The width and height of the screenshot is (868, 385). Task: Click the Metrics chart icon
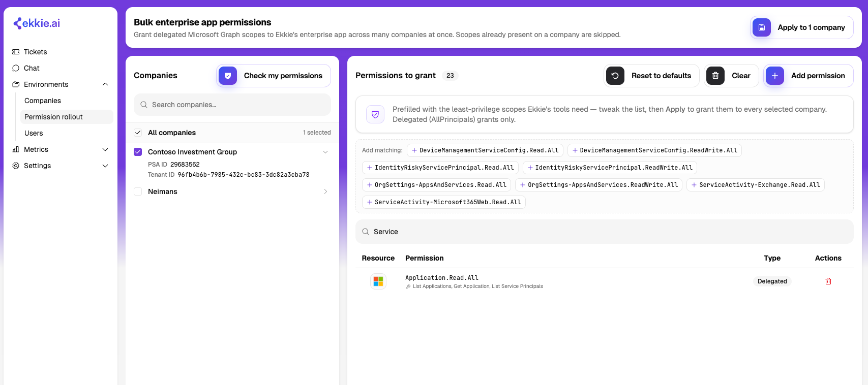16,149
